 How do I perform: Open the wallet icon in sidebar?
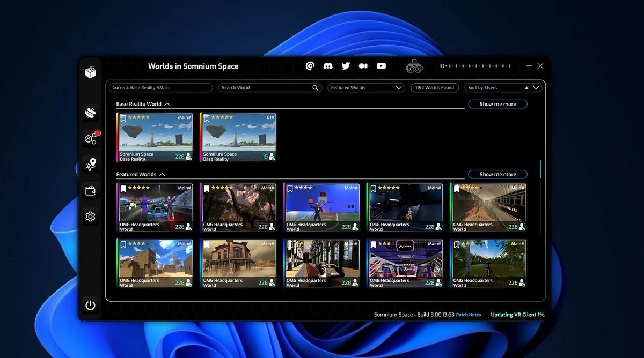click(x=90, y=190)
